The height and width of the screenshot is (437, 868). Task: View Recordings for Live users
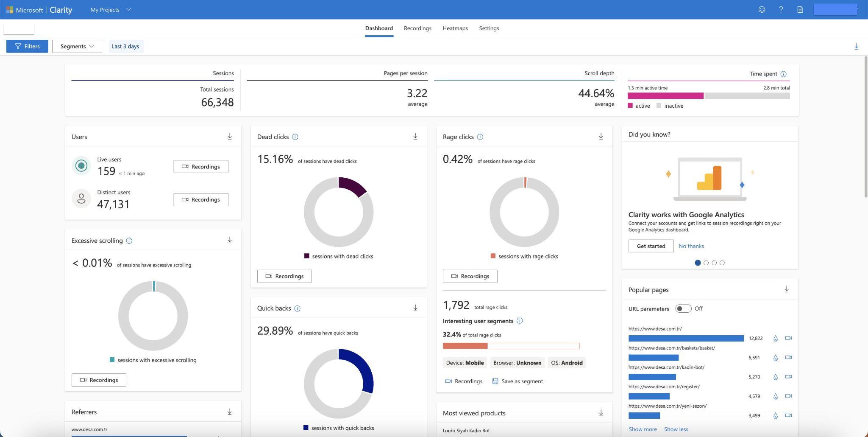pos(201,166)
